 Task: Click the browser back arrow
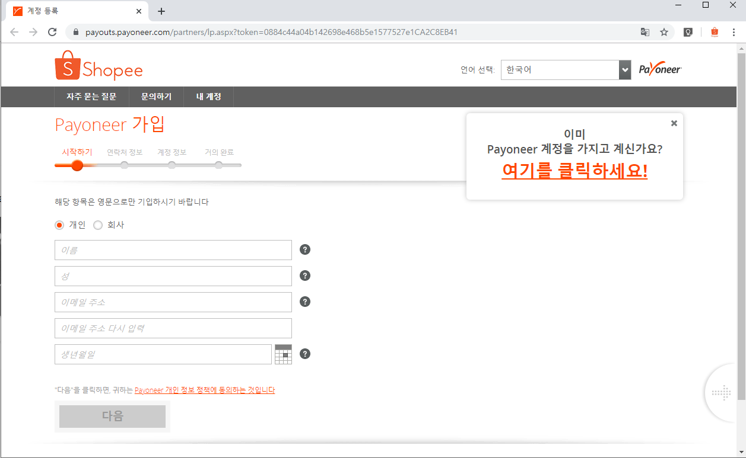14,32
